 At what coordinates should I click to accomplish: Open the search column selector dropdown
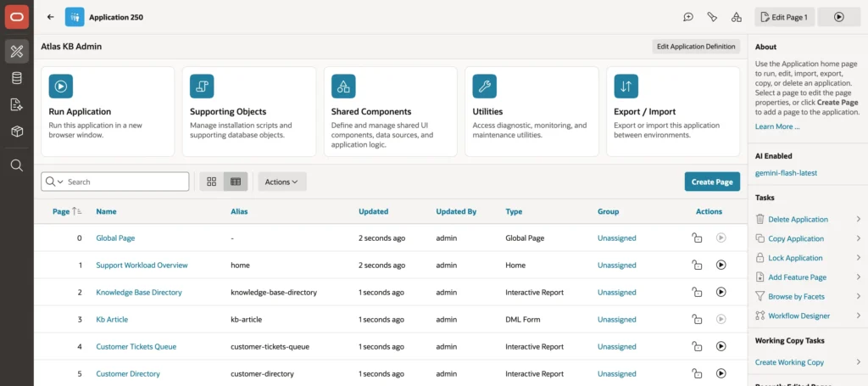tap(54, 182)
